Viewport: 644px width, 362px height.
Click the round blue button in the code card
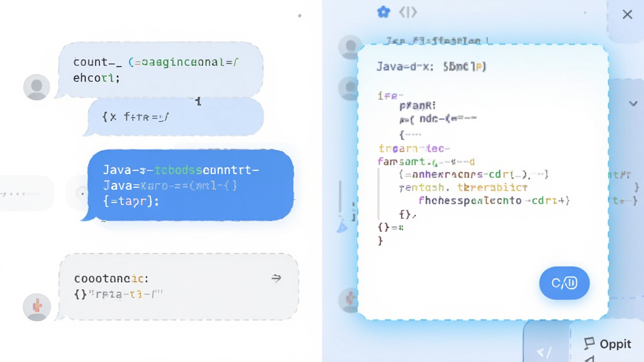click(564, 283)
